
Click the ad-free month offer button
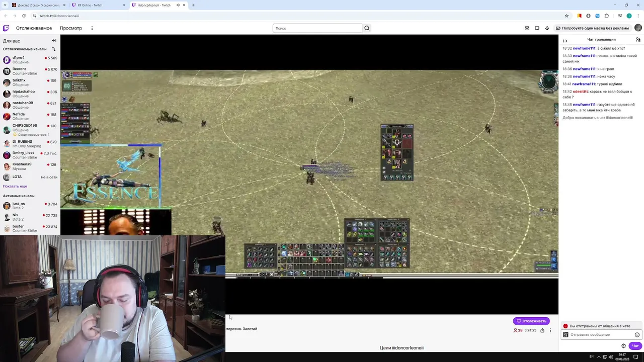click(x=593, y=28)
